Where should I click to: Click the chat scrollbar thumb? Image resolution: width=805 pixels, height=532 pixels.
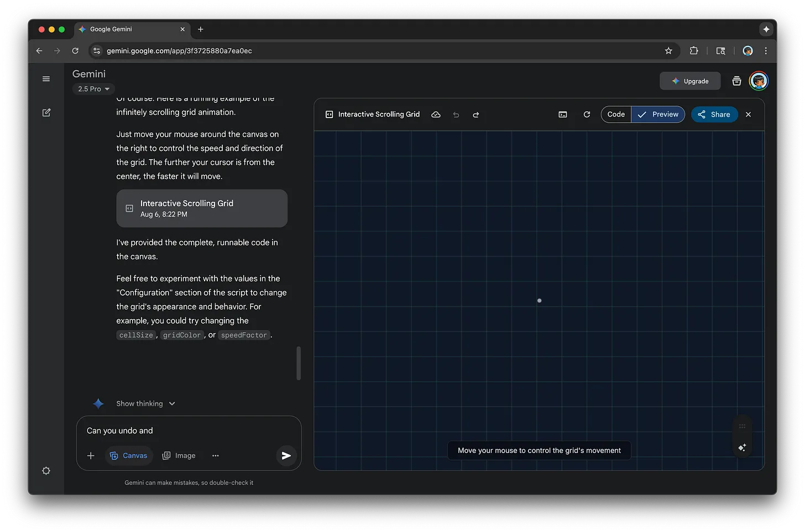(x=299, y=363)
